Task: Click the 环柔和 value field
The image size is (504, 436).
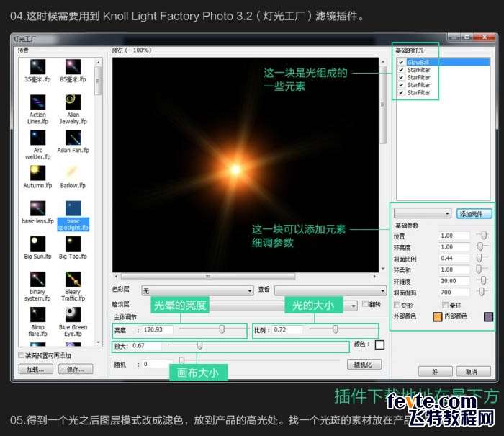Action: click(454, 270)
